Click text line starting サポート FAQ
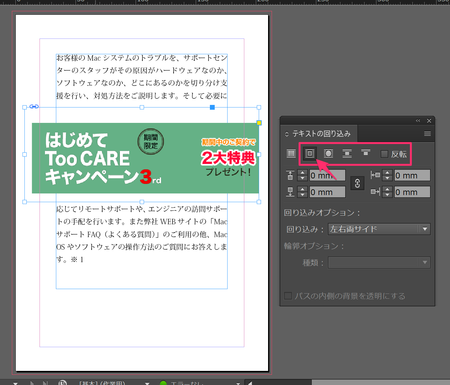450x385 pixels. pos(142,234)
